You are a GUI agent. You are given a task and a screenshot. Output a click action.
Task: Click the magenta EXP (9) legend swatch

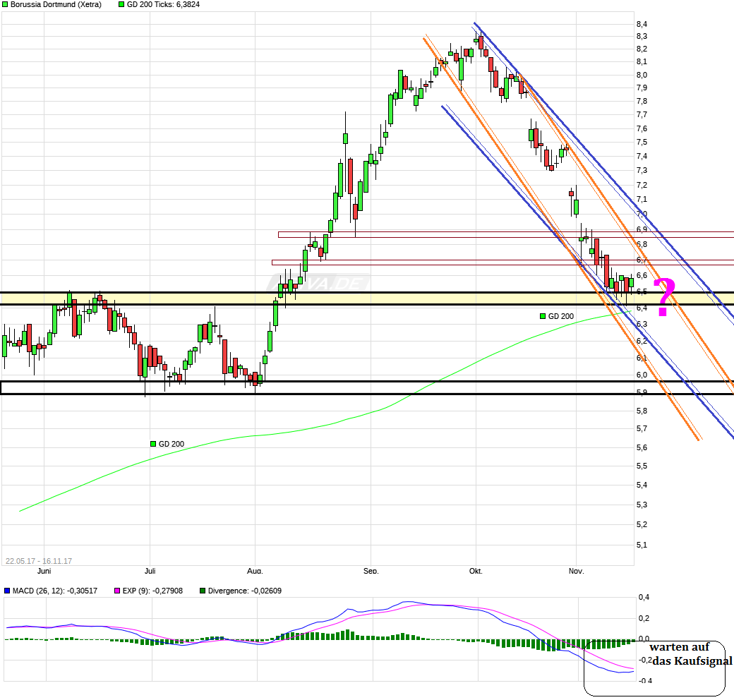coord(117,591)
